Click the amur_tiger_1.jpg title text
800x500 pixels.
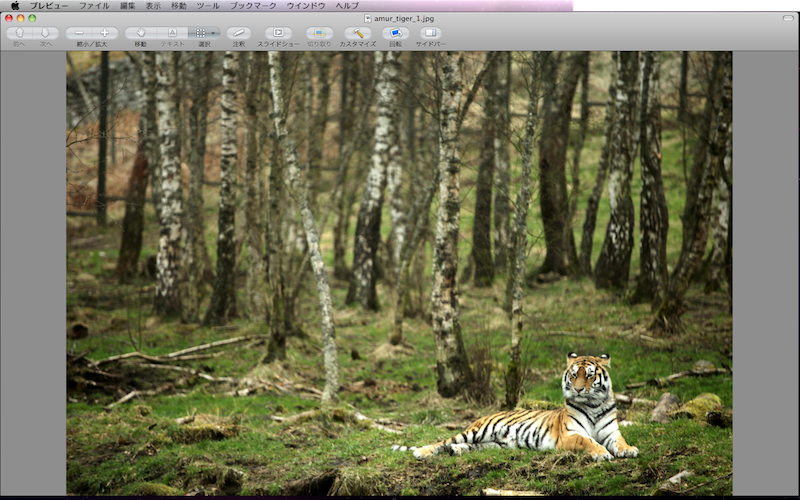[x=404, y=18]
